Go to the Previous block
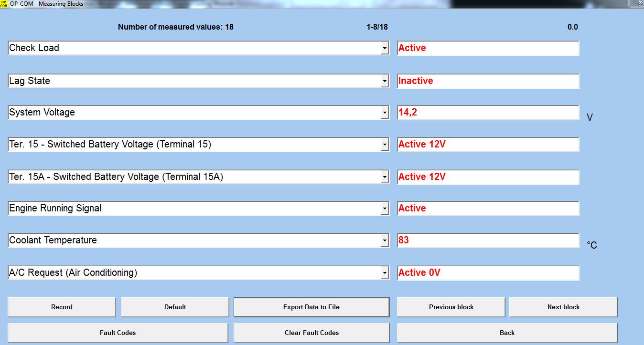This screenshot has width=644, height=345. (451, 307)
